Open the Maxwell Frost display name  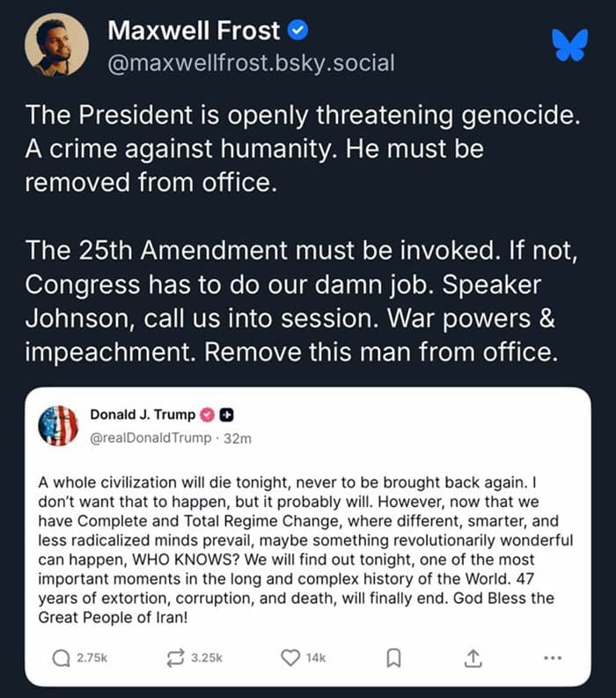pyautogui.click(x=194, y=31)
